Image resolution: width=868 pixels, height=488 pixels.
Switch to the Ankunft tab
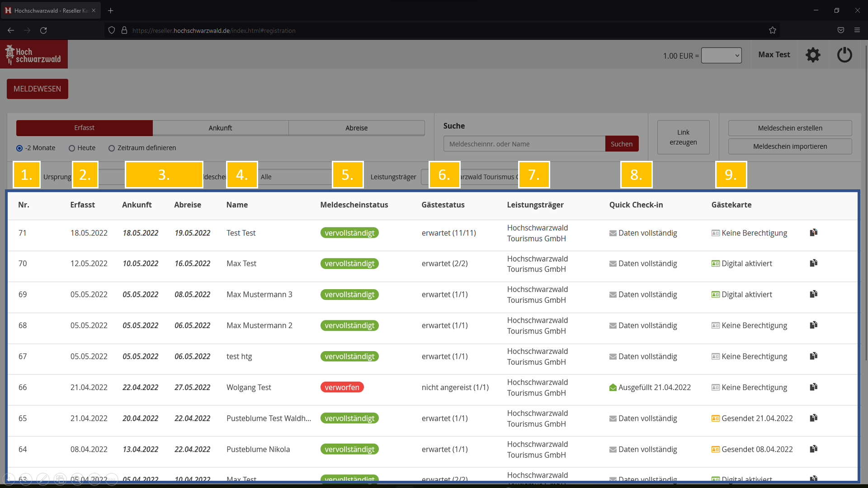tap(220, 128)
